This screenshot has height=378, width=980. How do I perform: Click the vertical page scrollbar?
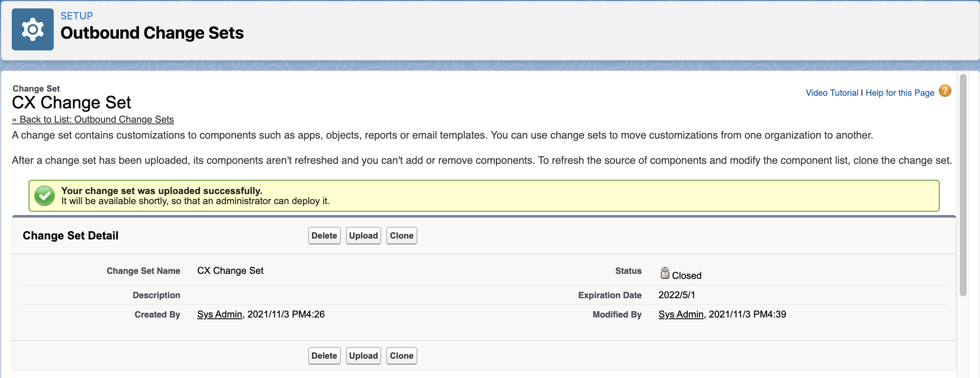[x=963, y=185]
